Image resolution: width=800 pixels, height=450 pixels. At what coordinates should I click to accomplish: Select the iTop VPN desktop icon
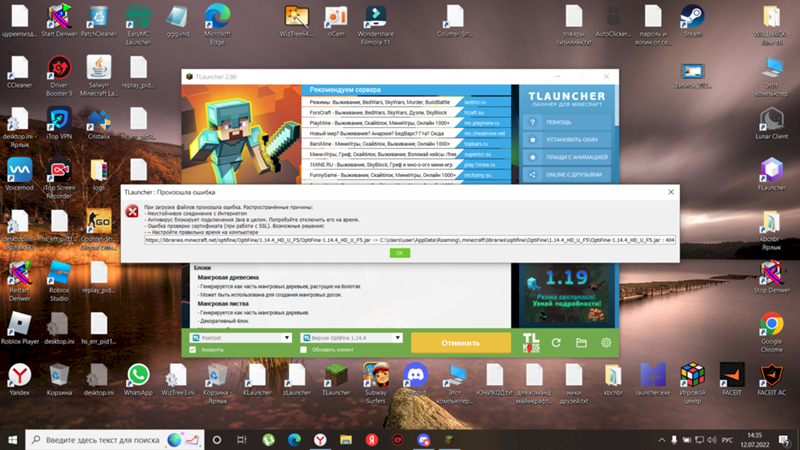pos(59,123)
